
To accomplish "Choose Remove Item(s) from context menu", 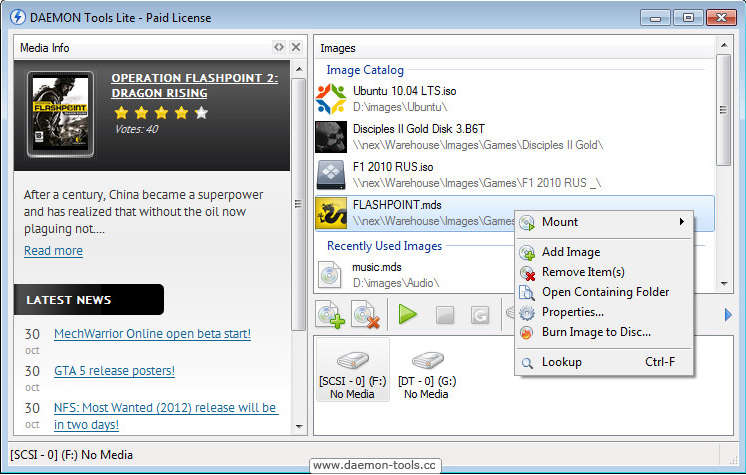I will (603, 272).
